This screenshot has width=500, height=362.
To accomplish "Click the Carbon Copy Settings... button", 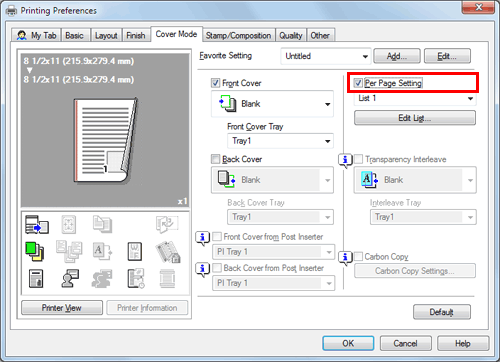I will [415, 271].
